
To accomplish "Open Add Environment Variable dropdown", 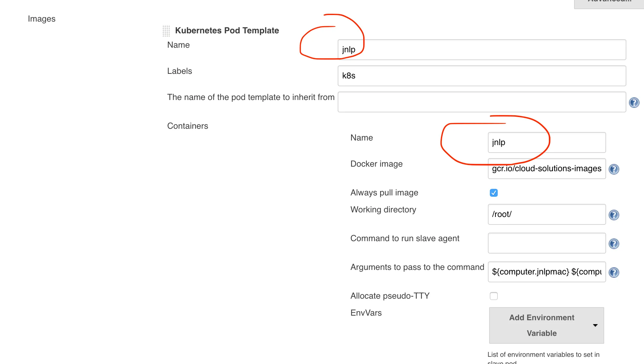I will [541, 325].
